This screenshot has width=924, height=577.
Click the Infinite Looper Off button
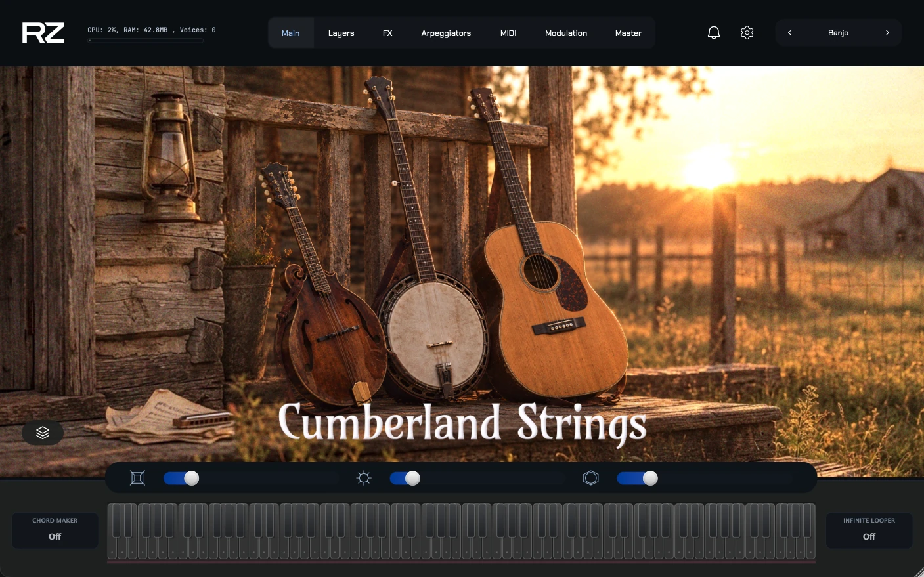(x=869, y=530)
